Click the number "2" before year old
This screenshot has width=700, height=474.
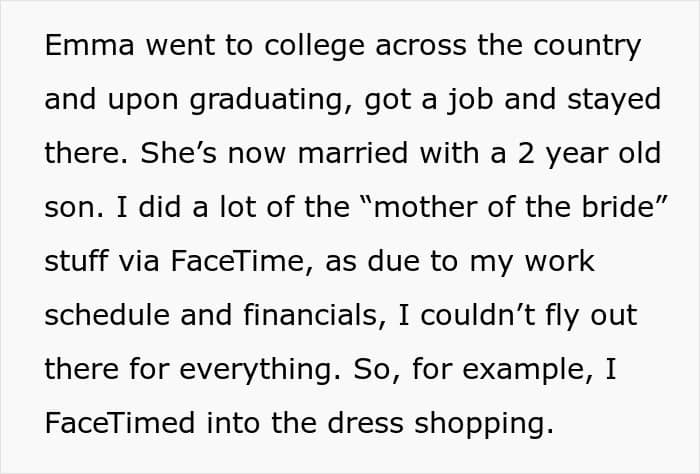(x=526, y=154)
